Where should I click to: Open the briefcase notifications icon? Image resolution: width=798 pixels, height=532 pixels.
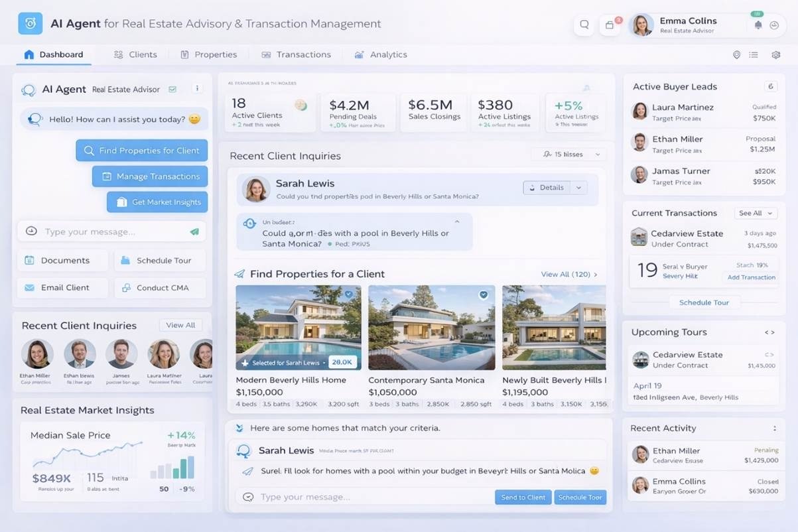[x=609, y=25]
